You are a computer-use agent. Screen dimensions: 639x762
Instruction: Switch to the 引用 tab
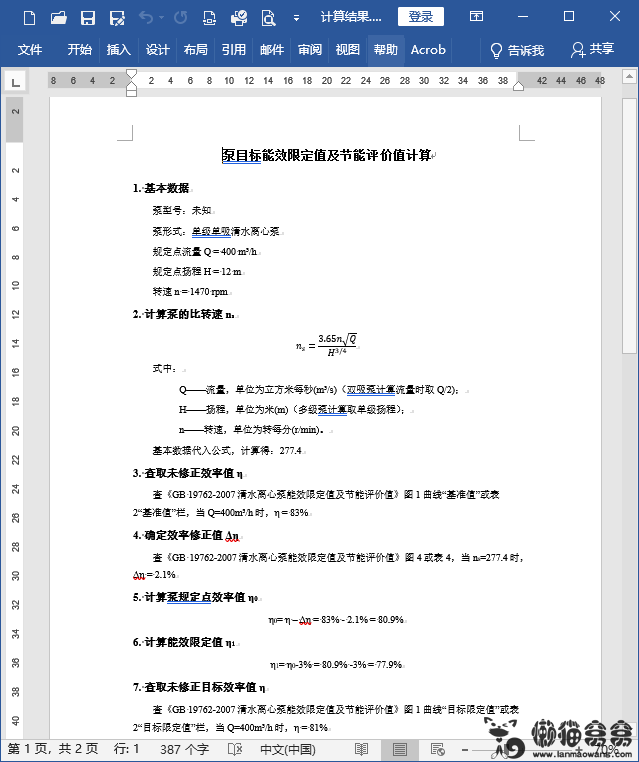pos(234,50)
